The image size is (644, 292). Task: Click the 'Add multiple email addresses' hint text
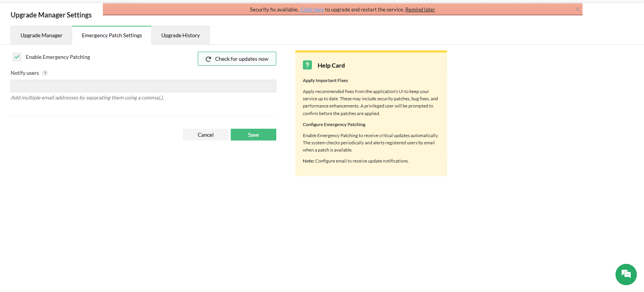(x=87, y=98)
